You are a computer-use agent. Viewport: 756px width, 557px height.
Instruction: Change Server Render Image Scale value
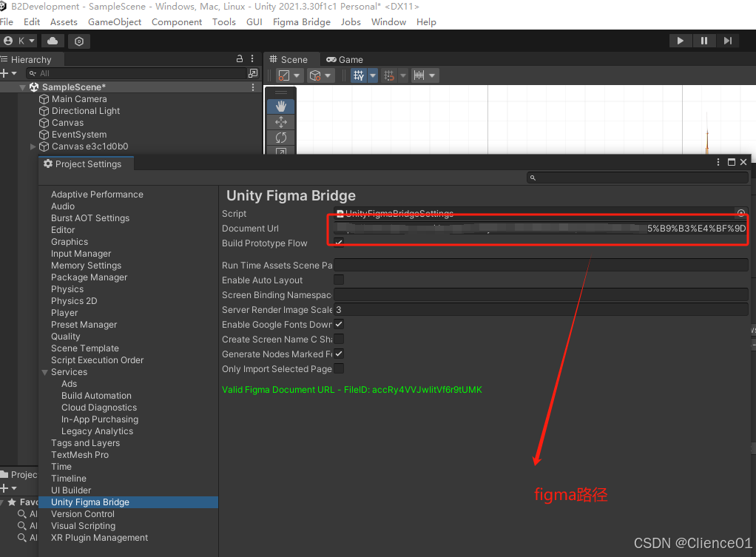[x=518, y=309]
